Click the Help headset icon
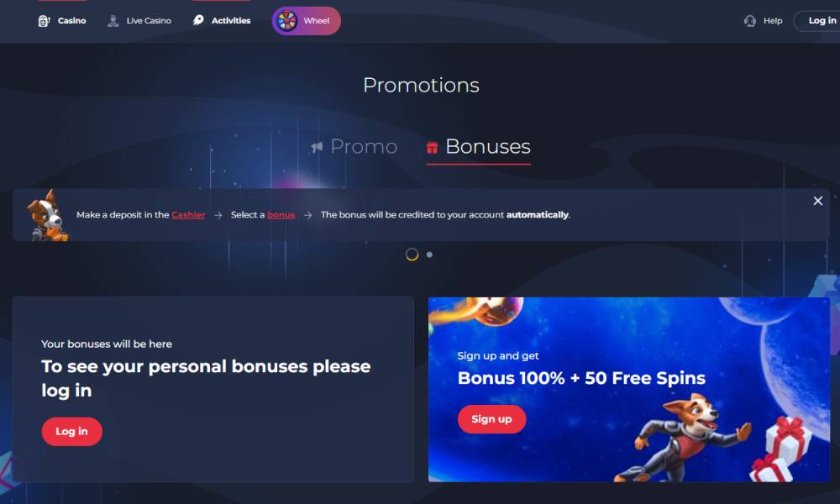 tap(749, 21)
